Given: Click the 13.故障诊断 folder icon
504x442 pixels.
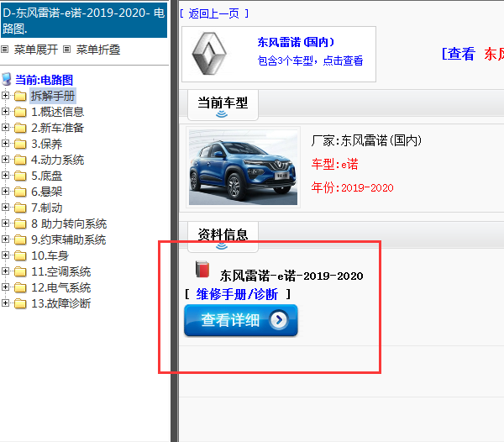Looking at the screenshot, I should (20, 303).
